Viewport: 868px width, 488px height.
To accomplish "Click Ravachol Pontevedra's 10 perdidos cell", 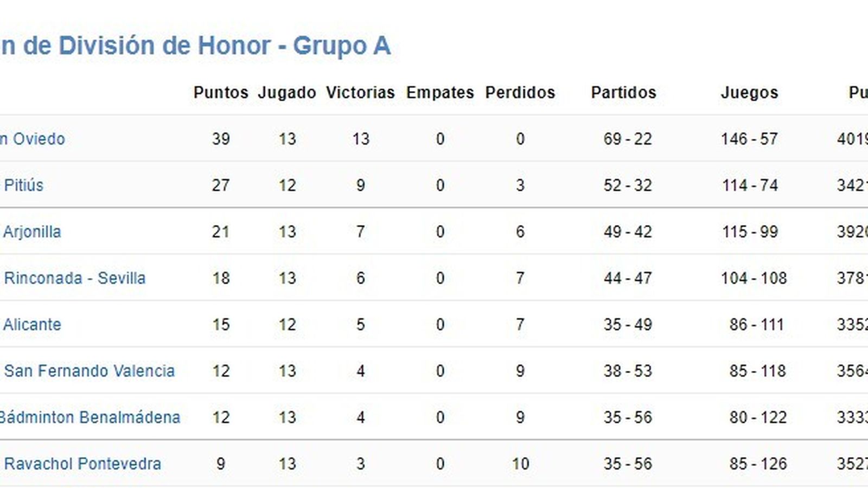I will [x=520, y=464].
